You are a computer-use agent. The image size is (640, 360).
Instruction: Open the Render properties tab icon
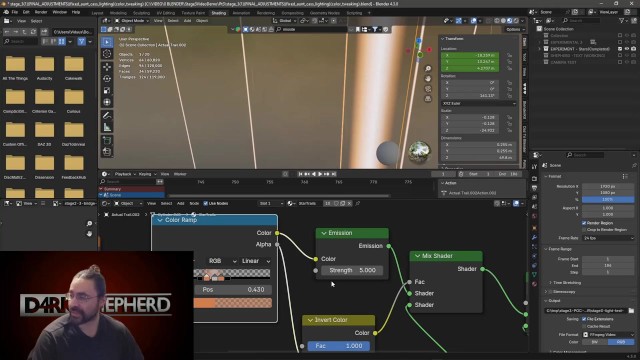coord(534,178)
